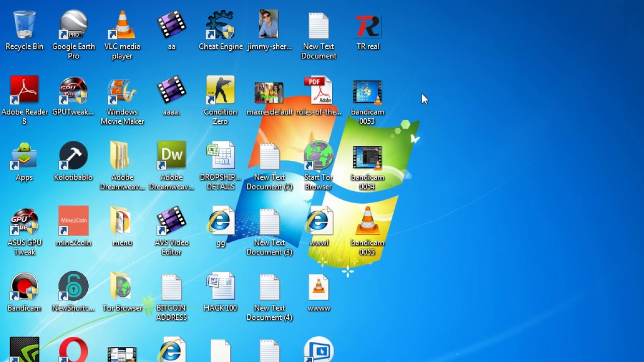This screenshot has width=644, height=362.
Task: Launch Adobe Reader 8
Action: 25,90
